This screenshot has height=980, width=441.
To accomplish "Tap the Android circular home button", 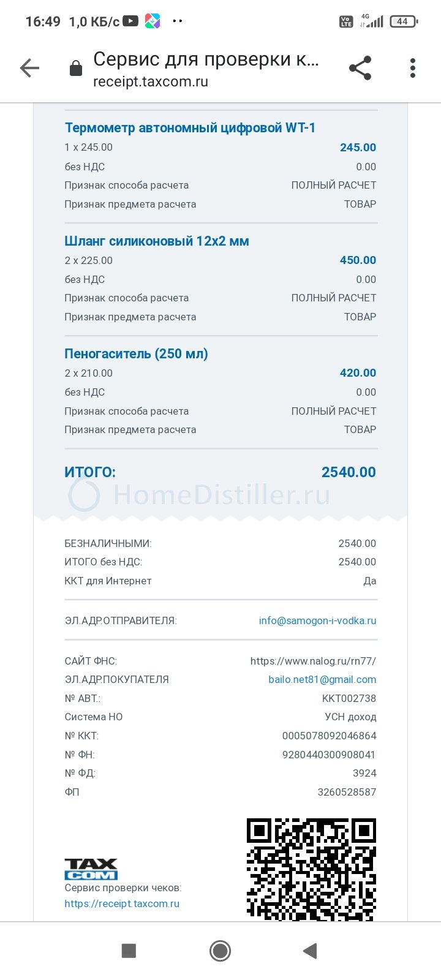I will [x=220, y=951].
